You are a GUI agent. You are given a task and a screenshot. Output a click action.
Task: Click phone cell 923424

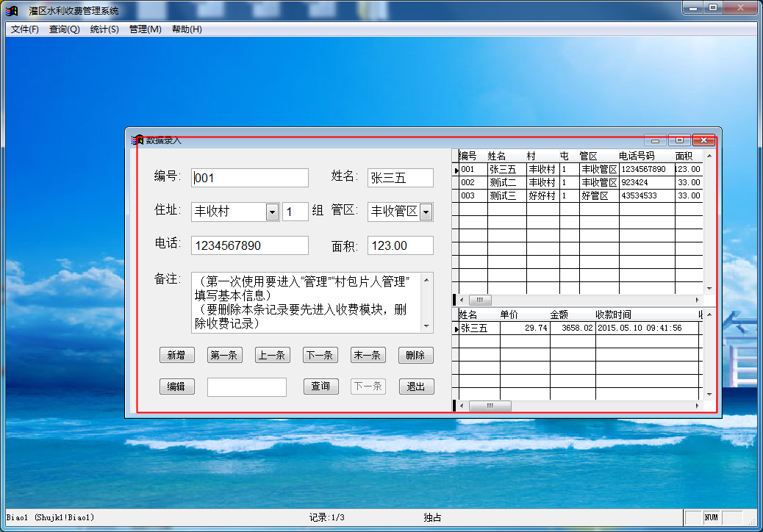pyautogui.click(x=647, y=182)
